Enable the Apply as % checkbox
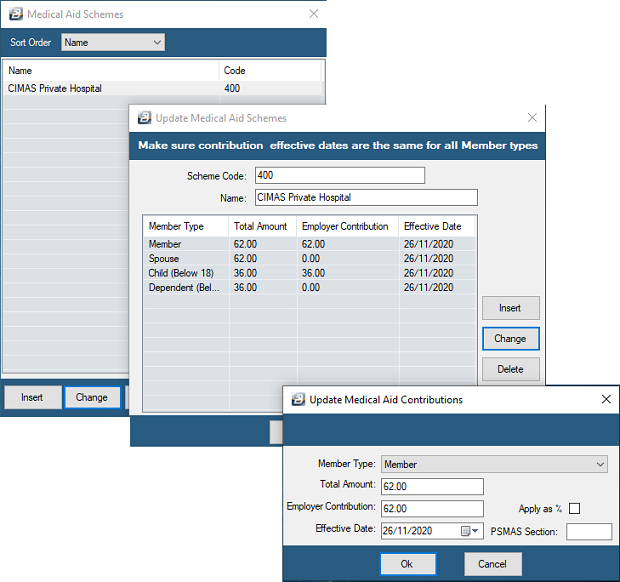The height and width of the screenshot is (582, 620). [x=574, y=508]
